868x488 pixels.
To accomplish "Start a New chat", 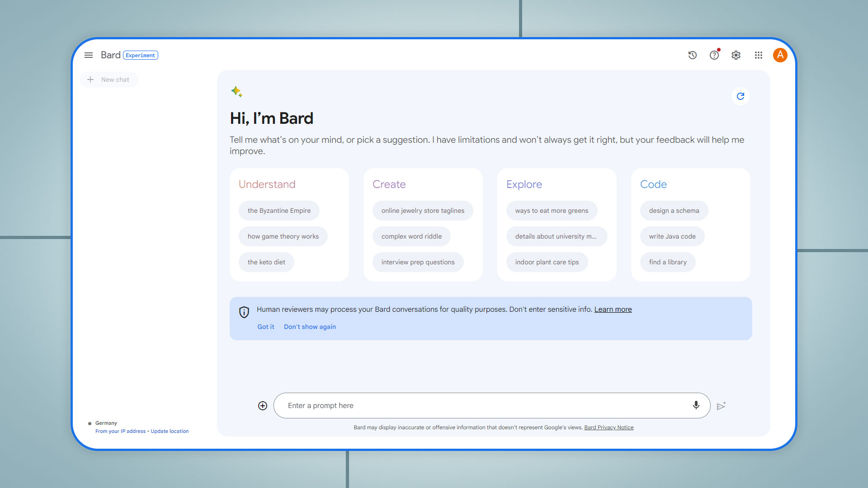I will click(x=109, y=80).
